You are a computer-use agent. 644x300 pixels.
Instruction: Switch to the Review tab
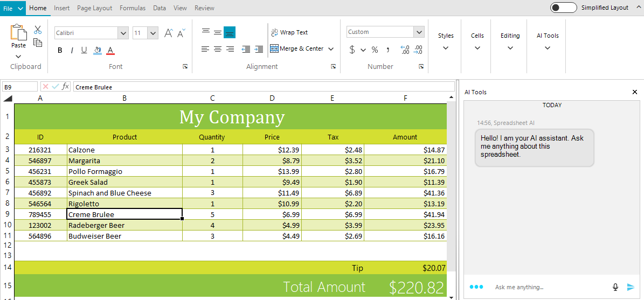coord(204,8)
